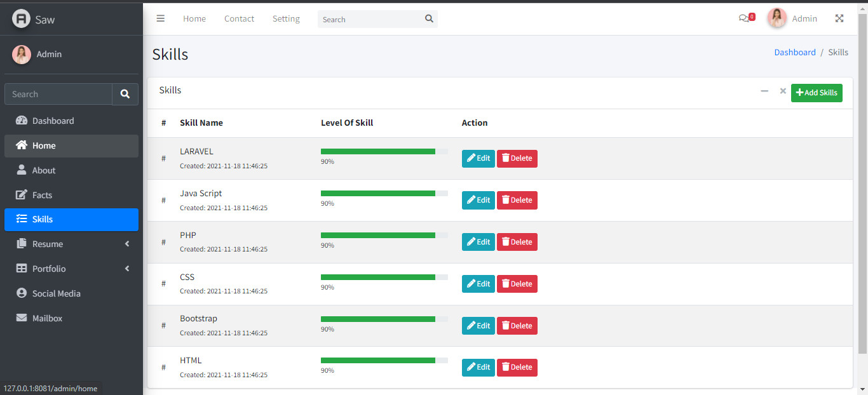The width and height of the screenshot is (868, 395).
Task: Delete the LARAVEL skill
Action: tap(517, 159)
